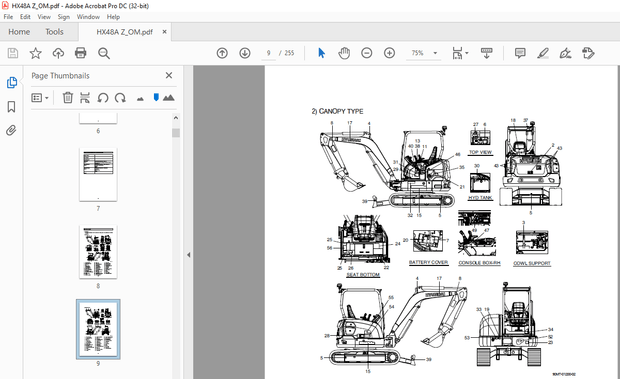
Task: Print the document with printer icon
Action: click(81, 53)
